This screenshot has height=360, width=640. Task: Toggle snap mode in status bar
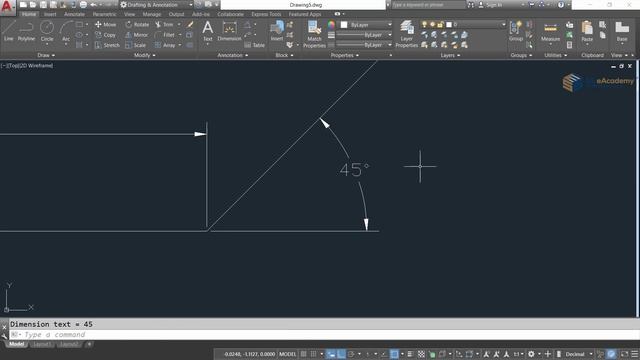(x=313, y=354)
